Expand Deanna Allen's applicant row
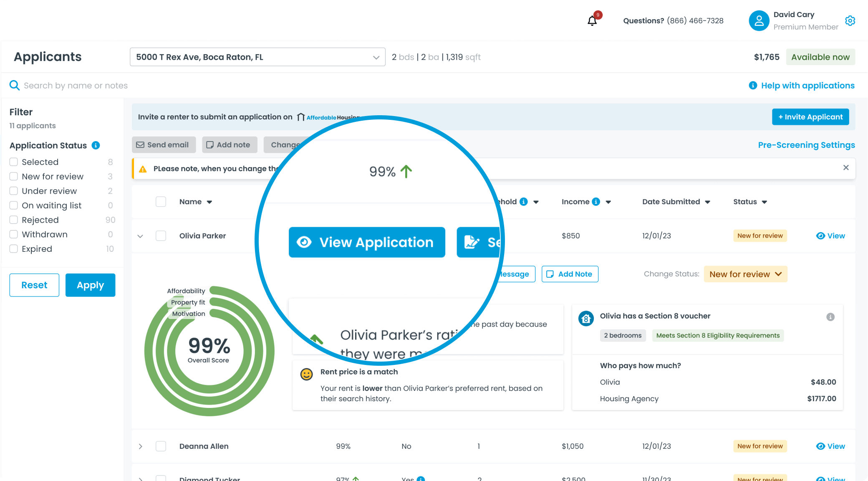The height and width of the screenshot is (481, 868). pos(141,446)
